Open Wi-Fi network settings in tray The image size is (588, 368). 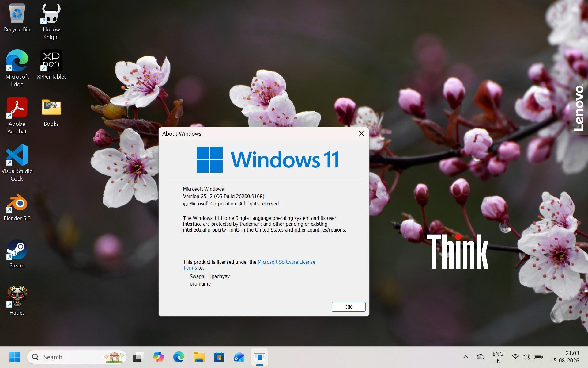tap(515, 357)
